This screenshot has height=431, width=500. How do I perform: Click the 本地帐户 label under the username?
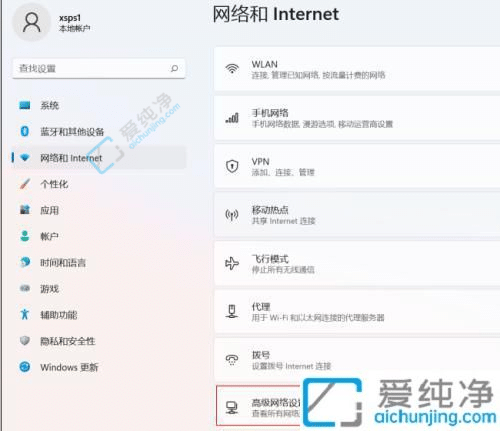click(x=75, y=29)
